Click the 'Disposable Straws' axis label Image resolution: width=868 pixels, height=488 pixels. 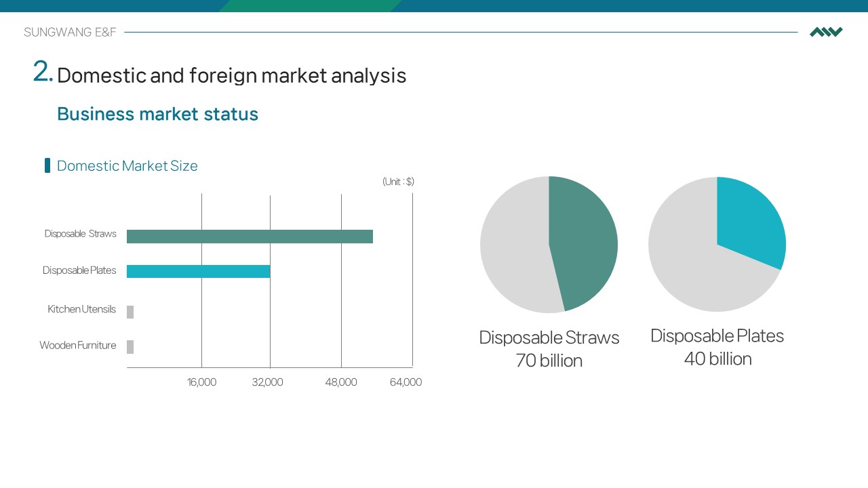coord(81,234)
